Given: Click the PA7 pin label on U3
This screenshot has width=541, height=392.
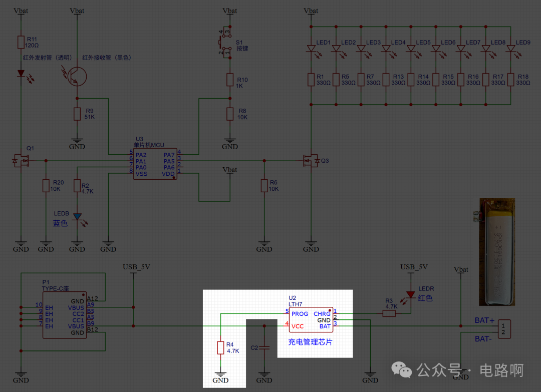Looking at the screenshot, I should pos(169,155).
